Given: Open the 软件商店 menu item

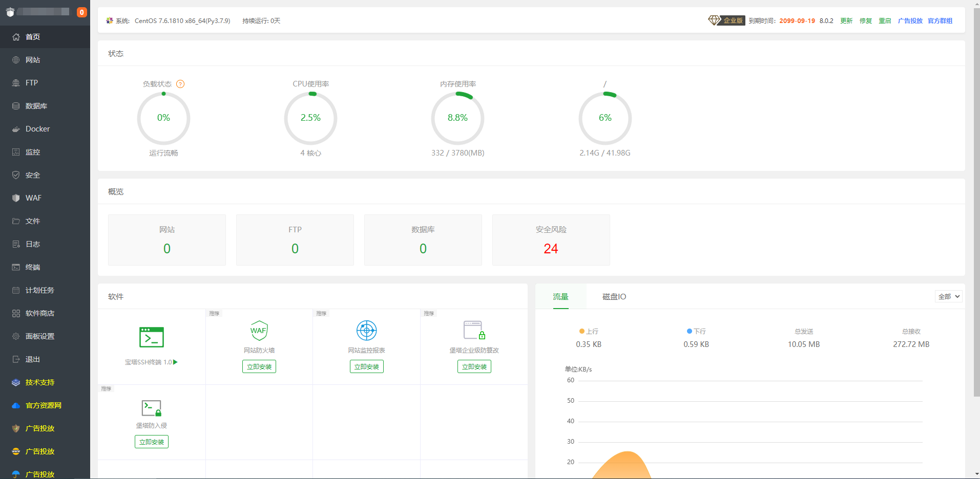Looking at the screenshot, I should click(45, 313).
